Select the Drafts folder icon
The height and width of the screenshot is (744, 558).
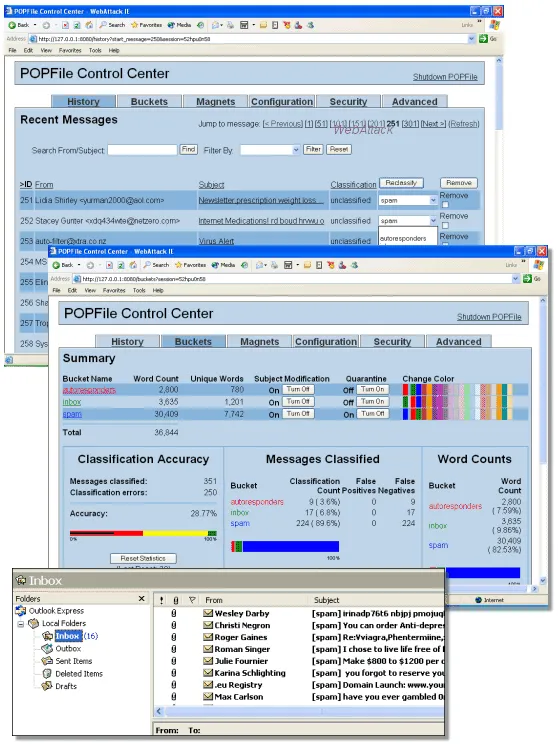46,686
